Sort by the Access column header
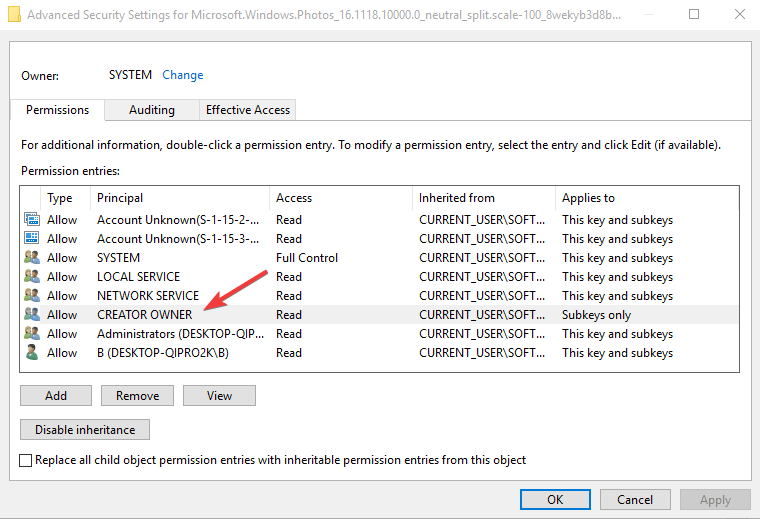The width and height of the screenshot is (760, 519). 341,198
